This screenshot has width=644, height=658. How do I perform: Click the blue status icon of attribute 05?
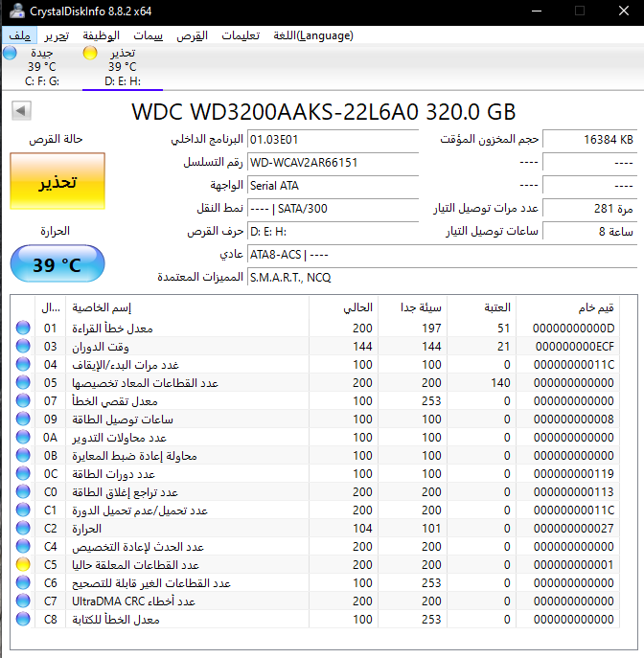(x=23, y=382)
